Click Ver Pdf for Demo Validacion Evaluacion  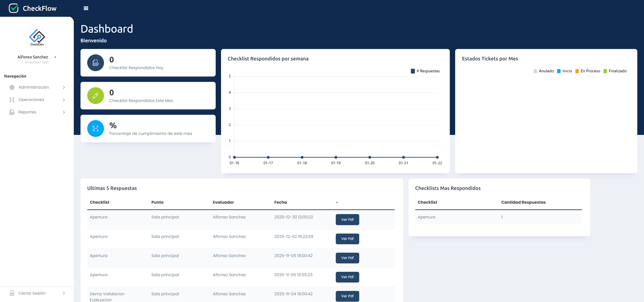pos(347,296)
